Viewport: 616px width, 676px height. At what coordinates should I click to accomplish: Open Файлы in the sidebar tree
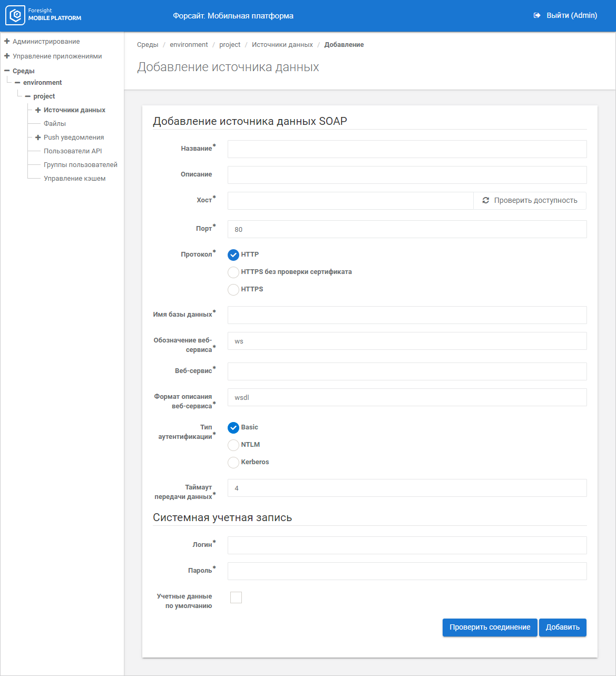tap(55, 124)
